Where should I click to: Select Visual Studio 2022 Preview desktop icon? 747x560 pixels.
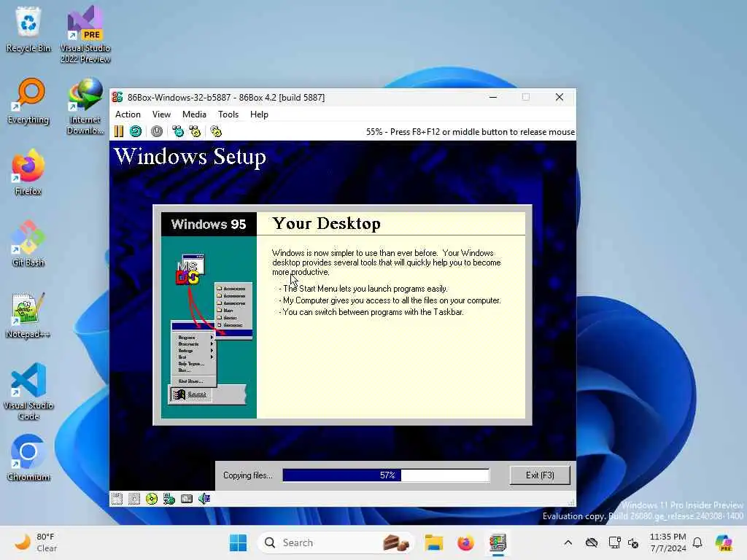pos(85,34)
